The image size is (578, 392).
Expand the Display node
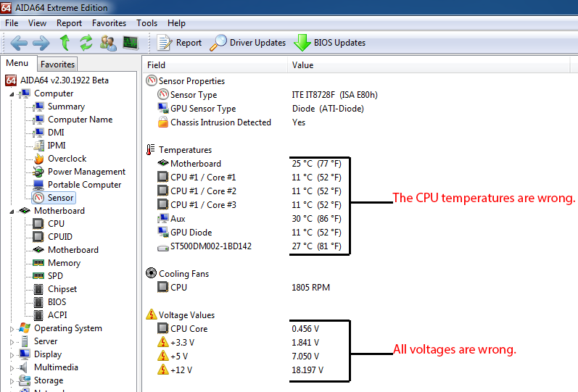pyautogui.click(x=12, y=355)
